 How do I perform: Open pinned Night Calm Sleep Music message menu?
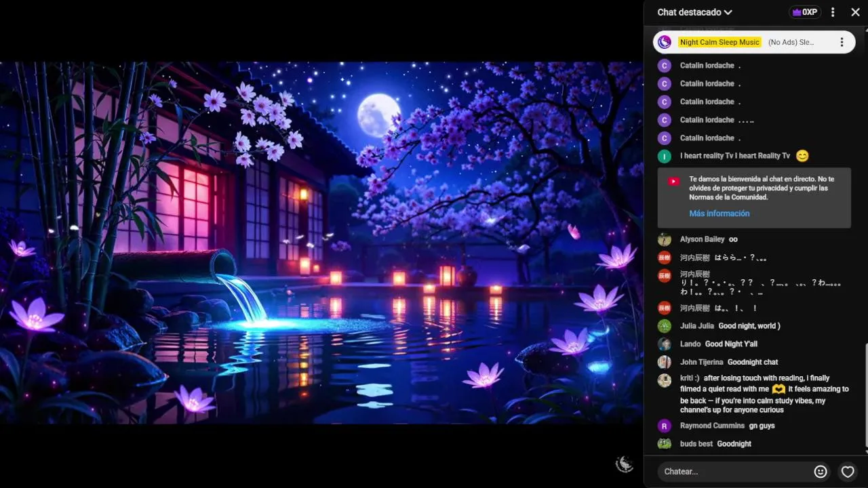pyautogui.click(x=842, y=42)
